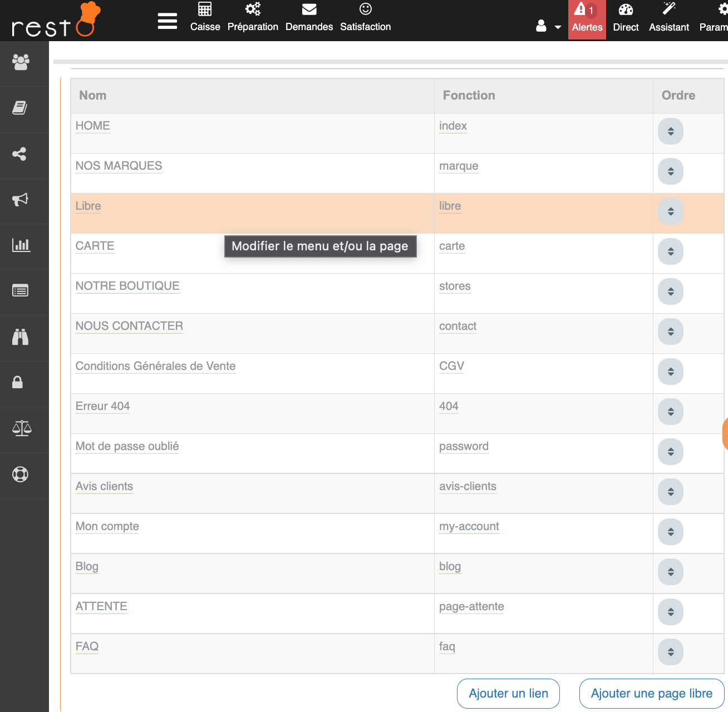The image size is (728, 712).
Task: Click the Ajouter une page libre button
Action: click(x=651, y=694)
